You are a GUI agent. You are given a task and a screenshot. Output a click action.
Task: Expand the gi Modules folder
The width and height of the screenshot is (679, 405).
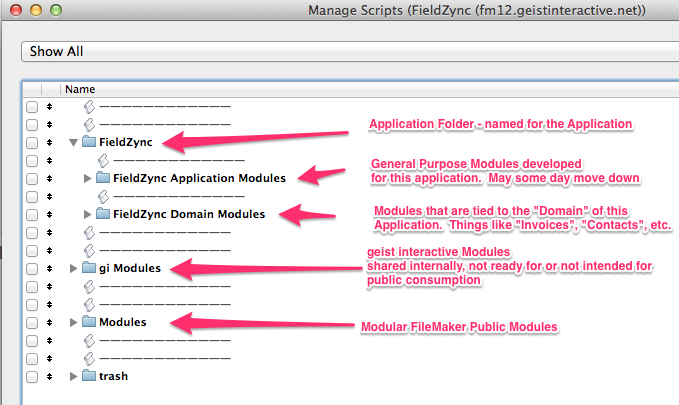[74, 268]
